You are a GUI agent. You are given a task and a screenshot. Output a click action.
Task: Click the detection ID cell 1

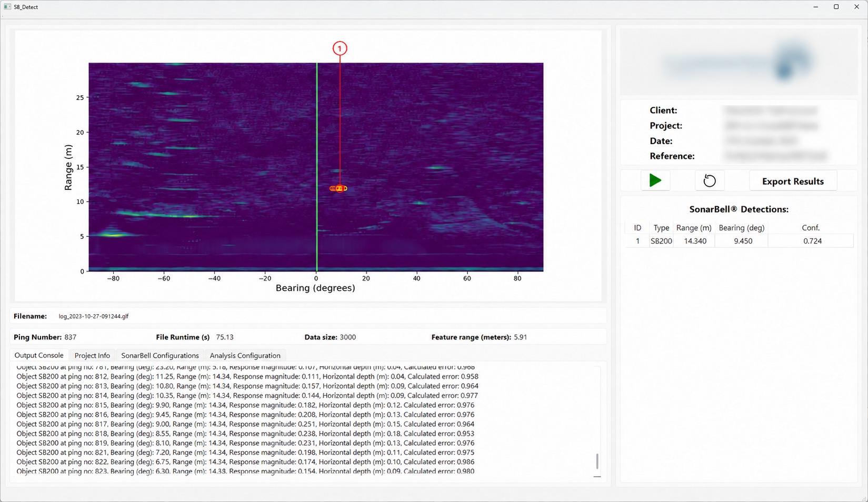pos(637,241)
